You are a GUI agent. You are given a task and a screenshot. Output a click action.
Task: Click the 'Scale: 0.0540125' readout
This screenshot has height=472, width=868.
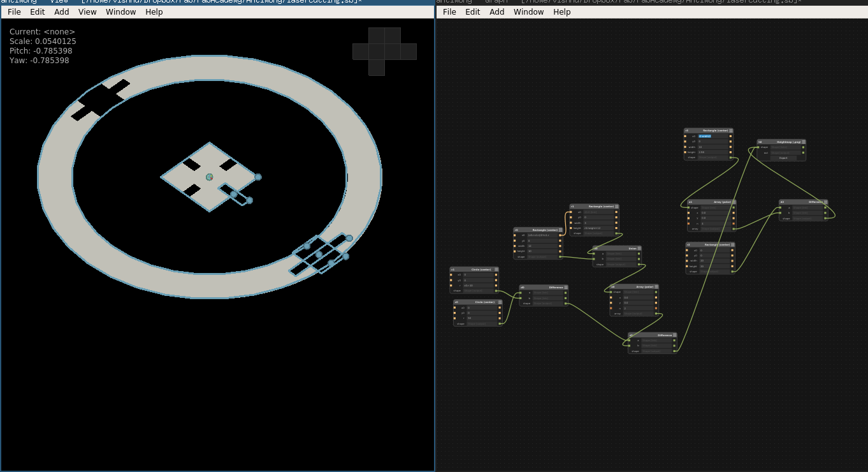click(43, 41)
